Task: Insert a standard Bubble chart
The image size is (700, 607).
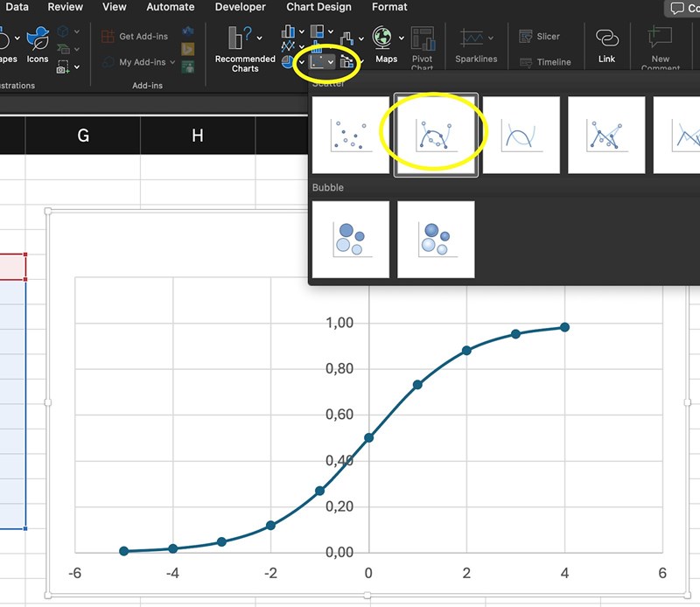Action: point(351,239)
